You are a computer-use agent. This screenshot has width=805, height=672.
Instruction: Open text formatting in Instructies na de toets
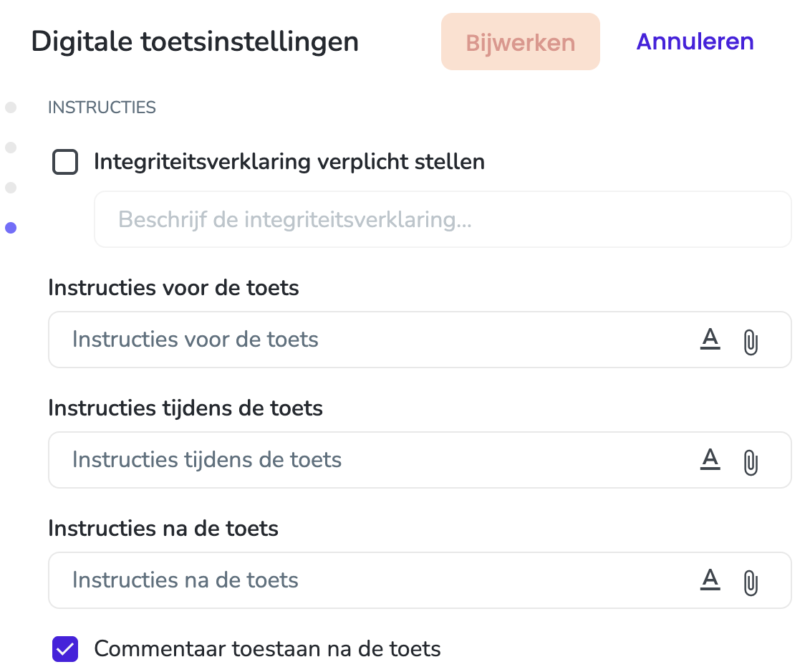tap(710, 580)
